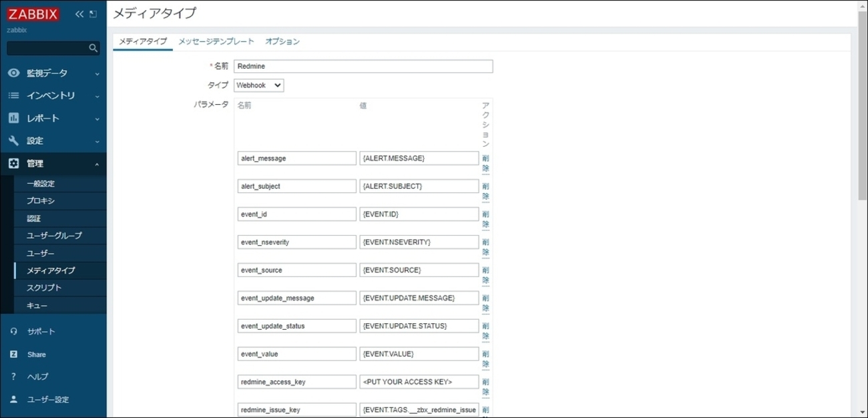Screen dimensions: 868x418
Task: Click the wrench icon for 設定
Action: (x=13, y=141)
